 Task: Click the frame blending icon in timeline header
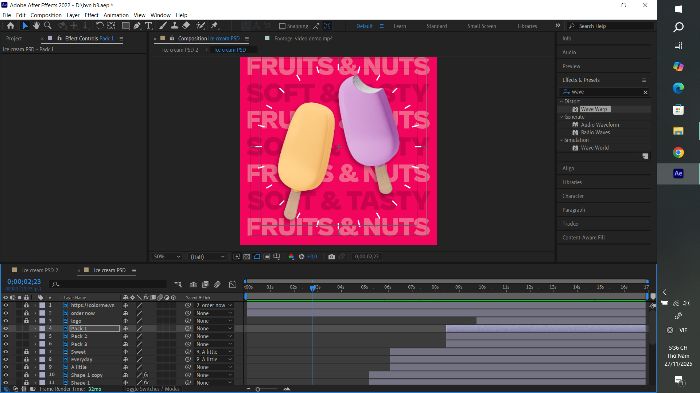[205, 284]
